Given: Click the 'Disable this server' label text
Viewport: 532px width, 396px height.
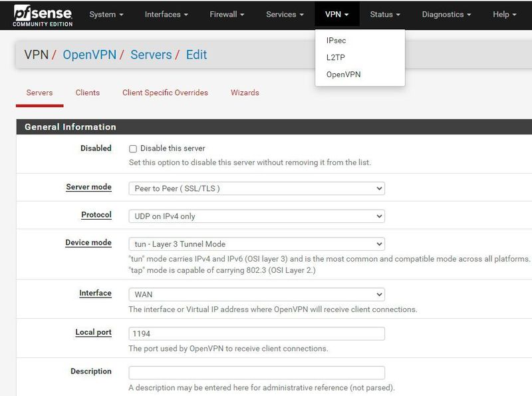Looking at the screenshot, I should point(173,148).
